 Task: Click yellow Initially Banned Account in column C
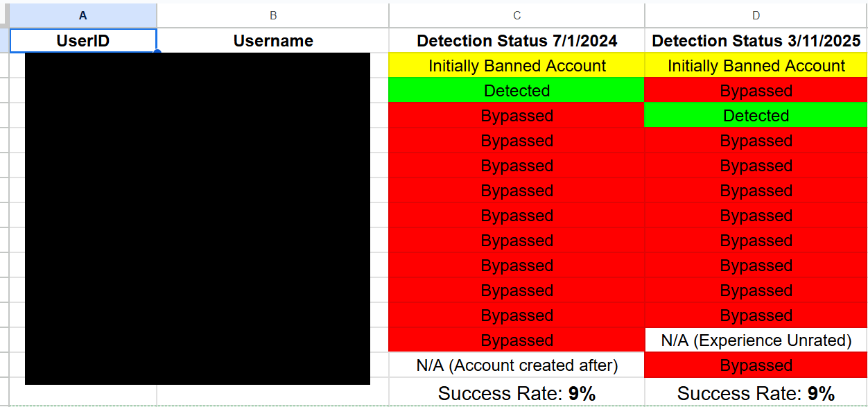pyautogui.click(x=517, y=66)
